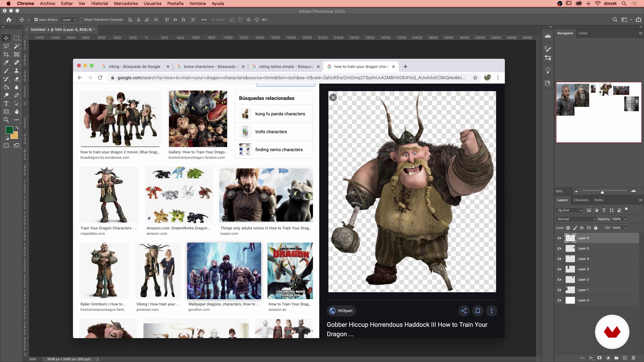The width and height of the screenshot is (644, 362).
Task: Hide Layer 6 visibility eye
Action: pyautogui.click(x=559, y=238)
